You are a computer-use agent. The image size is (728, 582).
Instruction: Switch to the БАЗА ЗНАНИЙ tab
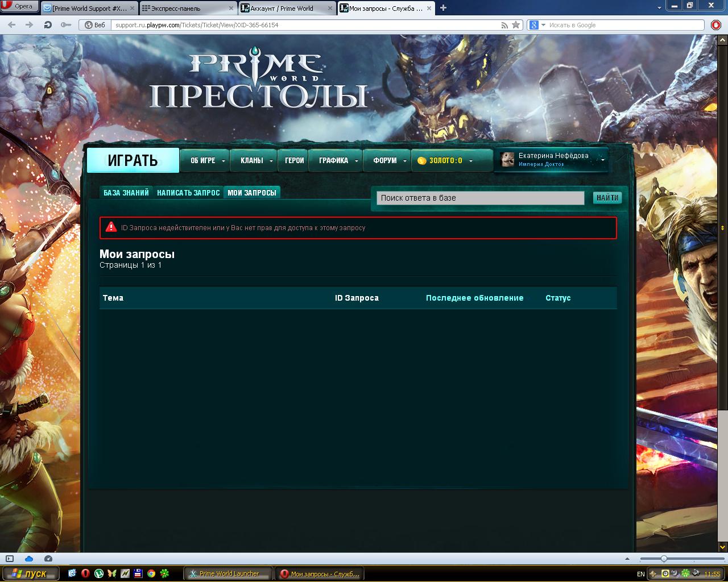point(126,193)
